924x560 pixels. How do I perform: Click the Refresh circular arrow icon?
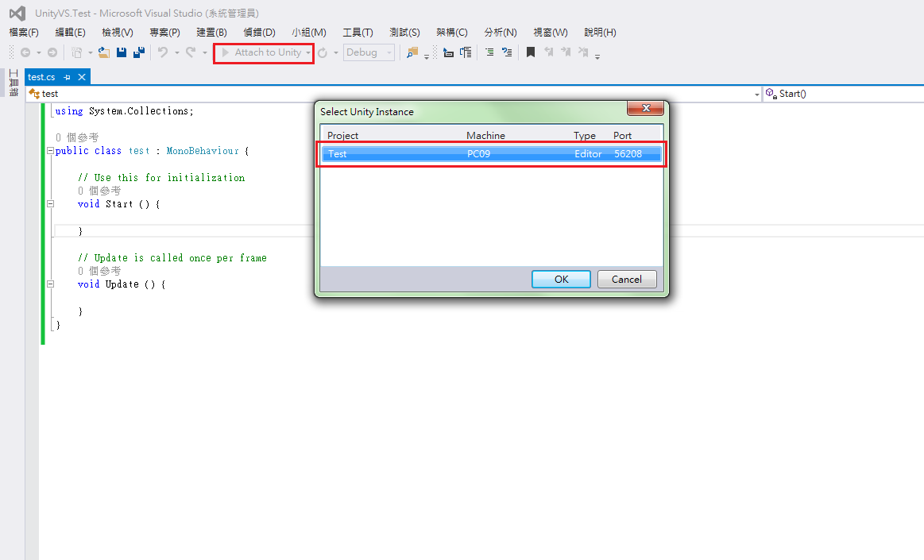[323, 53]
